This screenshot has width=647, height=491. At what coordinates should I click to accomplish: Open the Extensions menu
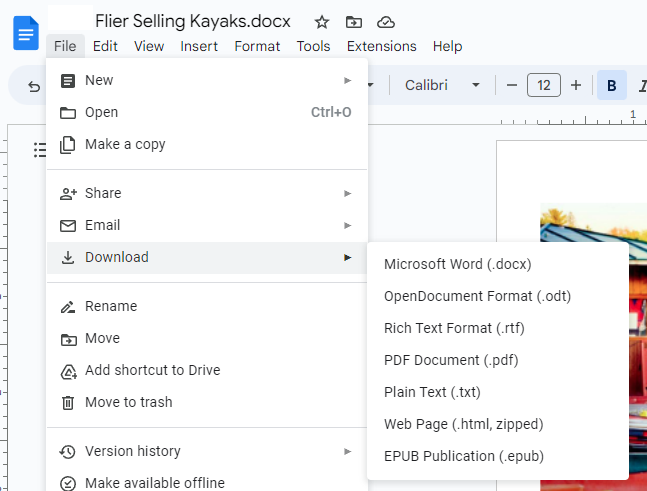[x=381, y=46]
